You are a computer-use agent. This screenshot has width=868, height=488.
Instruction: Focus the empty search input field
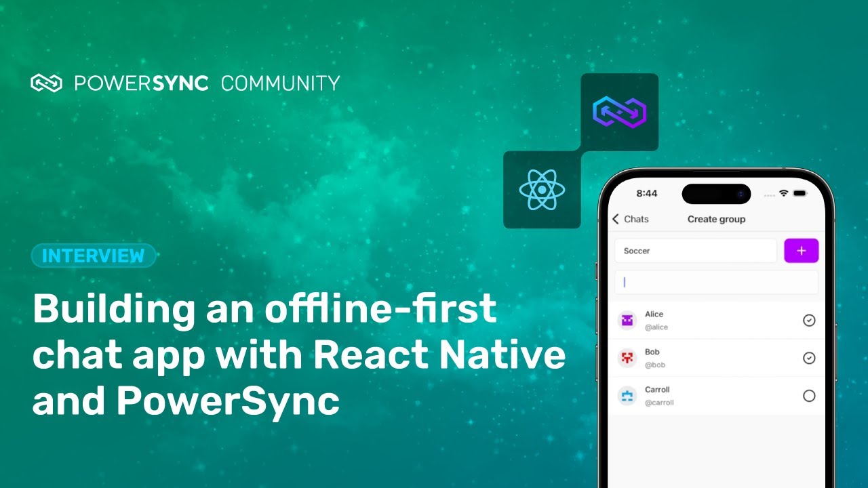click(x=716, y=283)
